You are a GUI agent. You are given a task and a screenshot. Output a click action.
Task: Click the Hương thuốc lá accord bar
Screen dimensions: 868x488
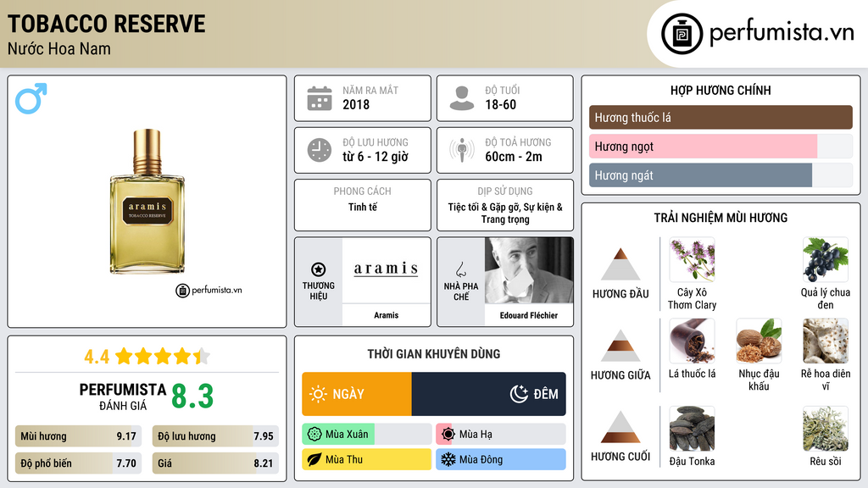(721, 117)
